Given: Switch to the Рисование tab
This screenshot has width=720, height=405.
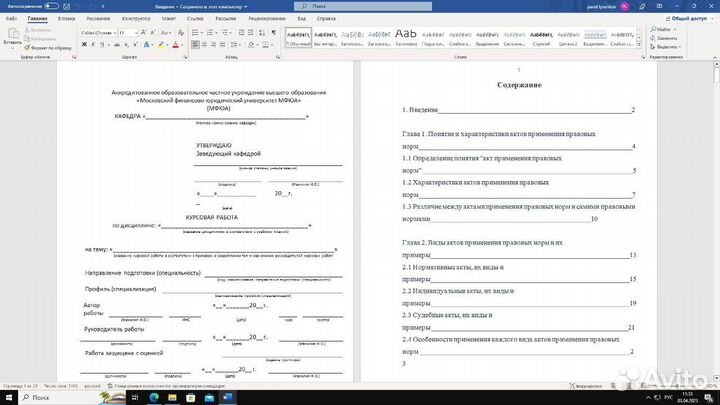Looking at the screenshot, I should [98, 19].
